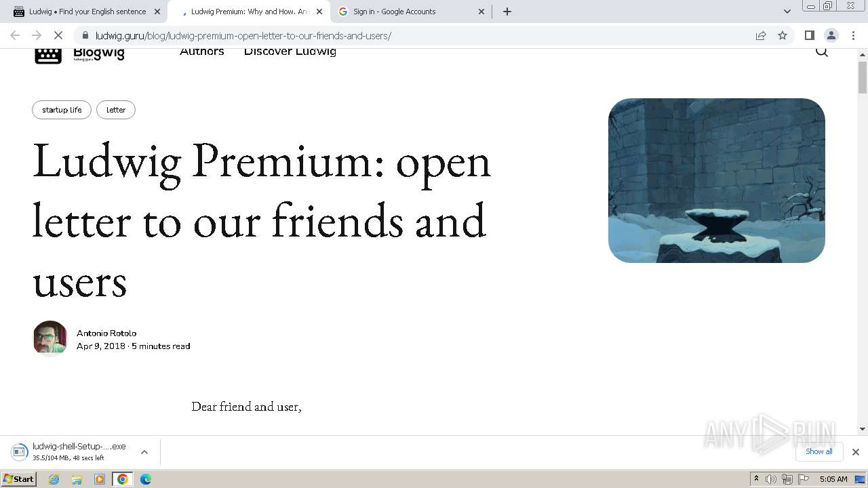Open the network tray icon
The height and width of the screenshot is (488, 868).
click(x=787, y=479)
